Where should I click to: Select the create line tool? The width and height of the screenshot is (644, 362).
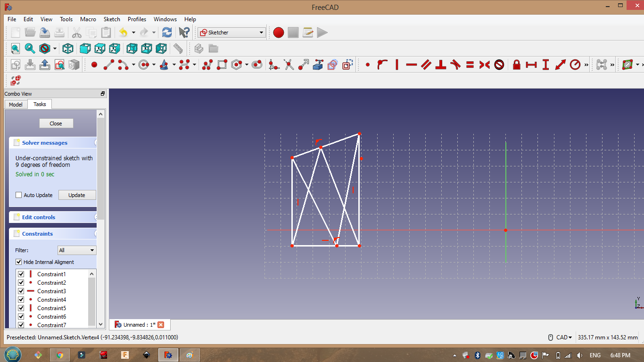click(x=109, y=65)
